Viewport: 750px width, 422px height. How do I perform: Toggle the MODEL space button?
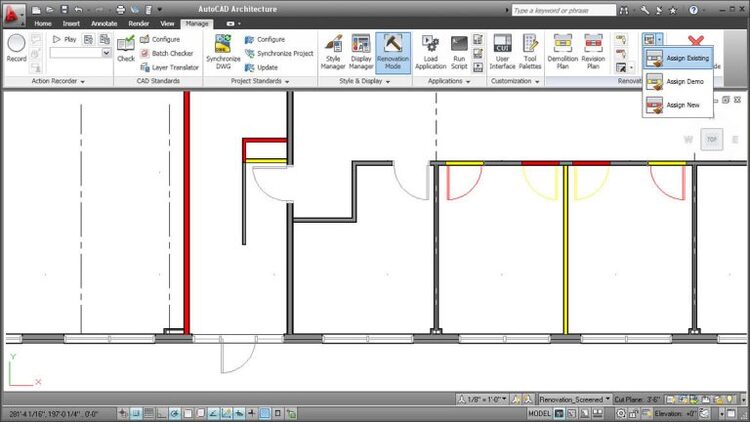tap(539, 413)
